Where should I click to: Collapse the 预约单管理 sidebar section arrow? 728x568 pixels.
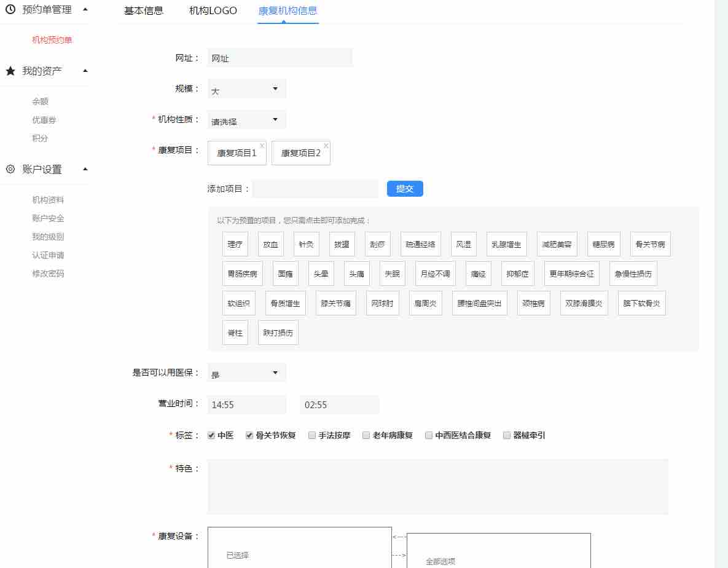pyautogui.click(x=85, y=9)
